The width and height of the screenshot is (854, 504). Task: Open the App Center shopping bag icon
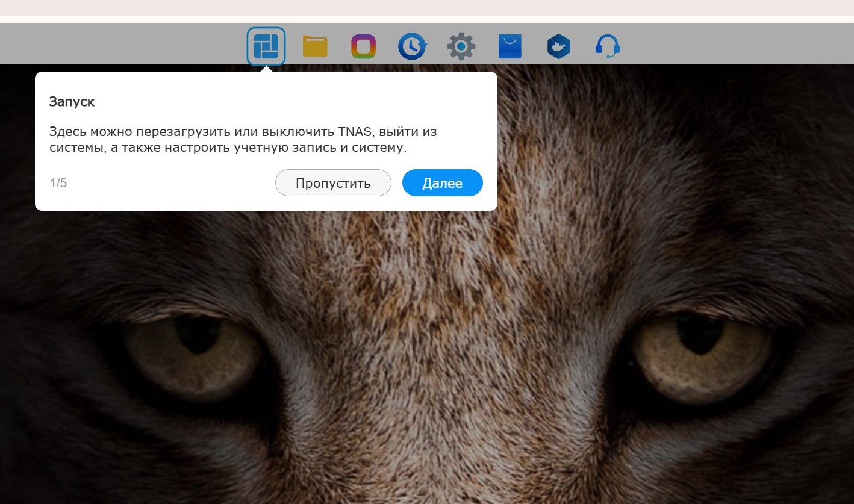pyautogui.click(x=510, y=46)
